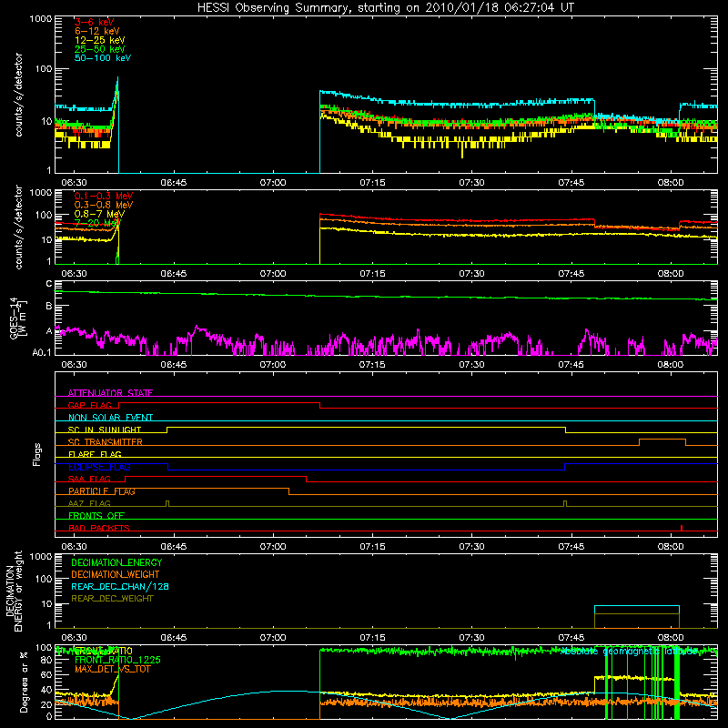Select the 0.1-0.3 MeV legend label

coord(104,196)
